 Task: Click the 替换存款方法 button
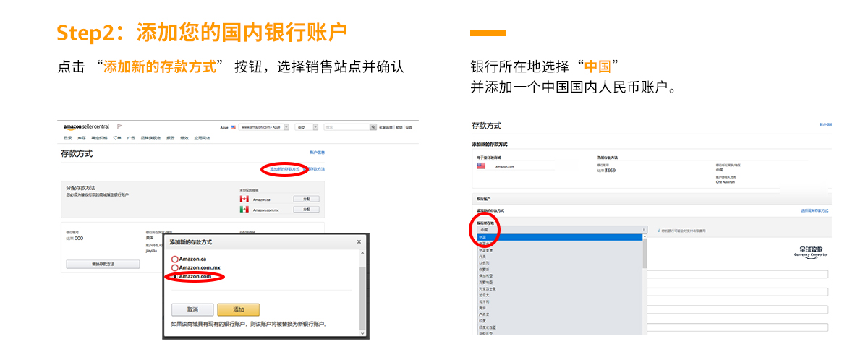click(x=103, y=265)
